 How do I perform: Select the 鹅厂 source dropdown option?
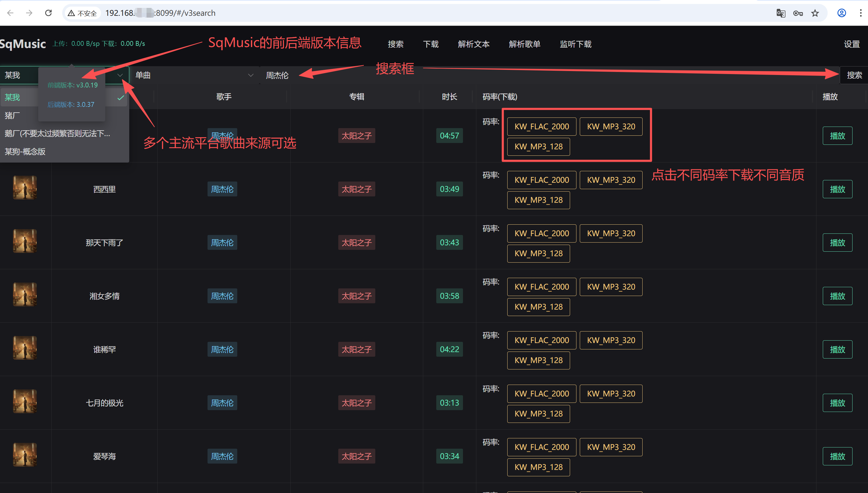[x=58, y=133]
